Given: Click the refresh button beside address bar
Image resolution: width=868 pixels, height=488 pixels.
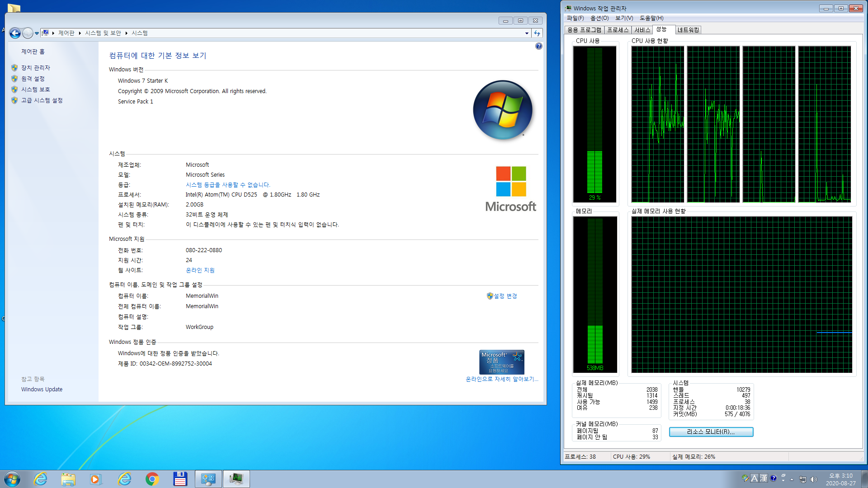Looking at the screenshot, I should pos(537,33).
